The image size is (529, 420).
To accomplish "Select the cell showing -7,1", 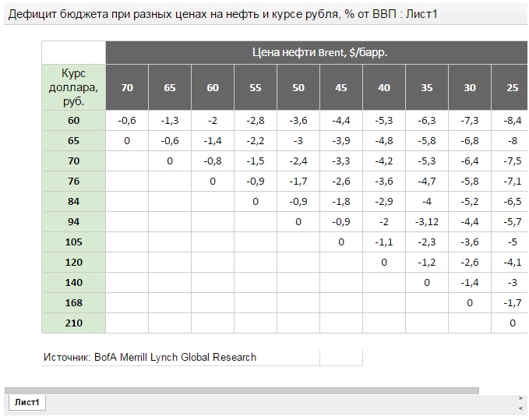I will pos(512,181).
